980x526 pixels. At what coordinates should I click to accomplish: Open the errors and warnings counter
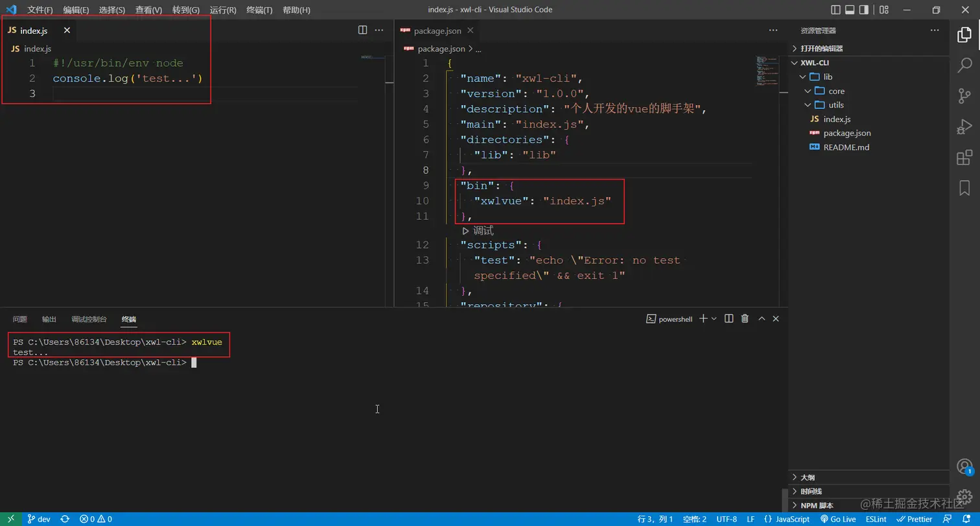[x=96, y=519]
